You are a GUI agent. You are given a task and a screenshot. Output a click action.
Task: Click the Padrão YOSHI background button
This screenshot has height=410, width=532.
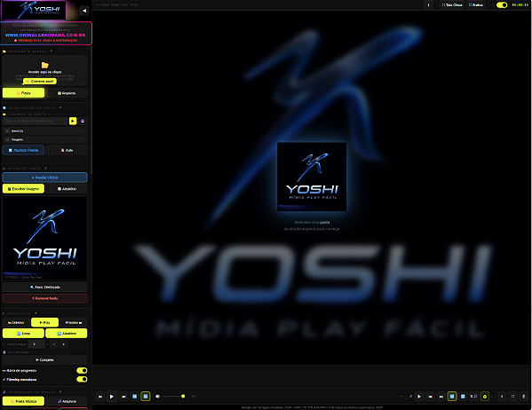(x=44, y=177)
